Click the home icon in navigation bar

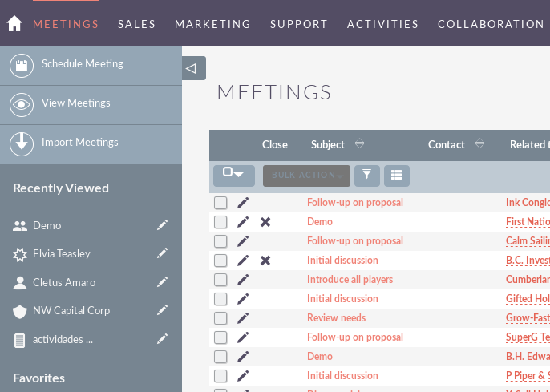(14, 24)
